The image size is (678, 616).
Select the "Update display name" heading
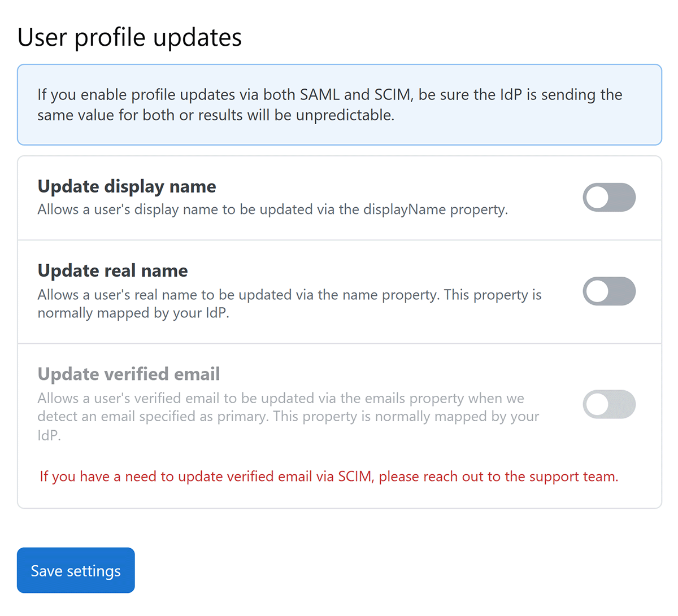click(127, 186)
